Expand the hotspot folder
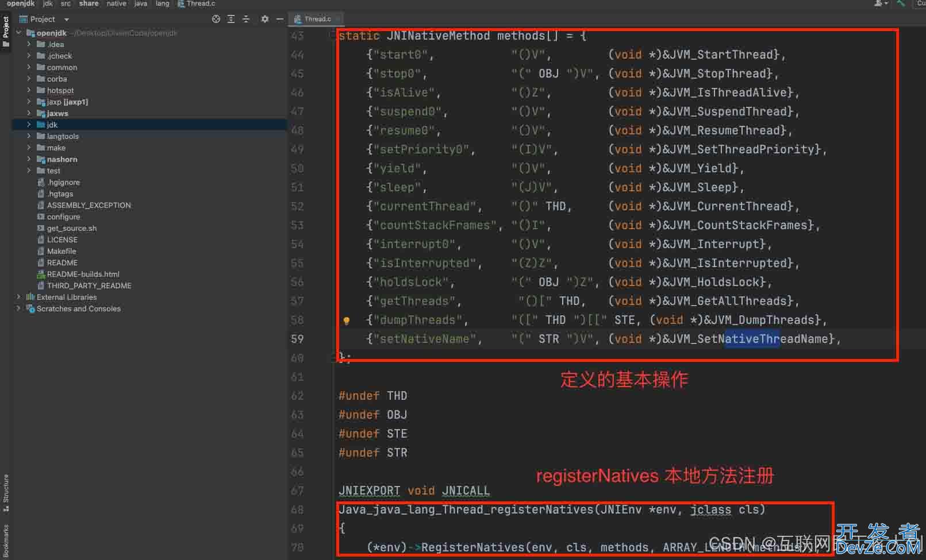The height and width of the screenshot is (560, 926). point(29,90)
